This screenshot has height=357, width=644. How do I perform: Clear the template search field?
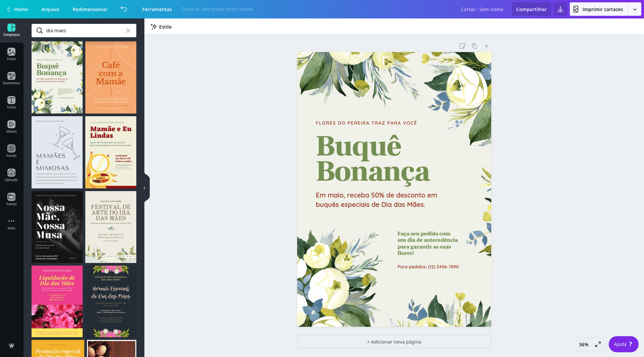tap(128, 31)
